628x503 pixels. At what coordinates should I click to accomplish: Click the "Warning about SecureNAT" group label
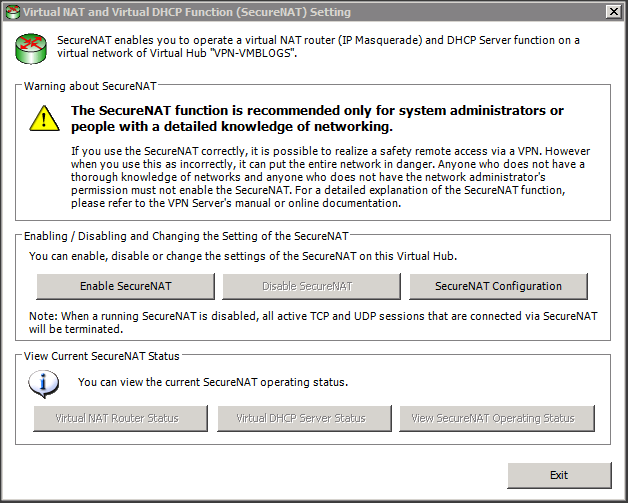(x=90, y=87)
